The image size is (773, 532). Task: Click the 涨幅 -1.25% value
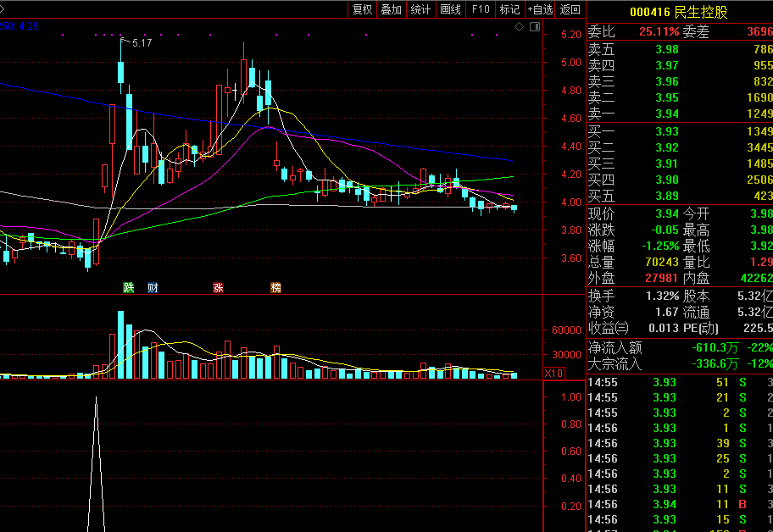tap(660, 247)
